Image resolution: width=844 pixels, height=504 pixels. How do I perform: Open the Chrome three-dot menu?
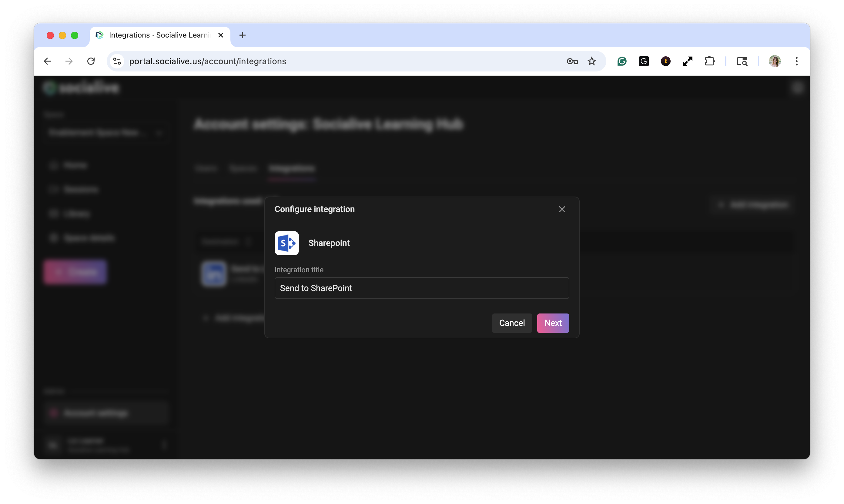796,61
